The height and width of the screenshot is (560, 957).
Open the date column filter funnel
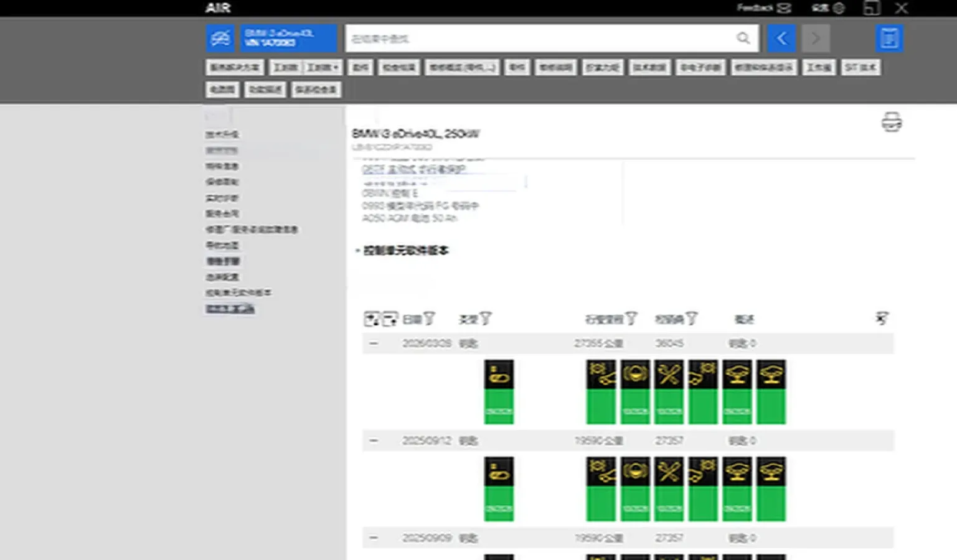tap(429, 319)
